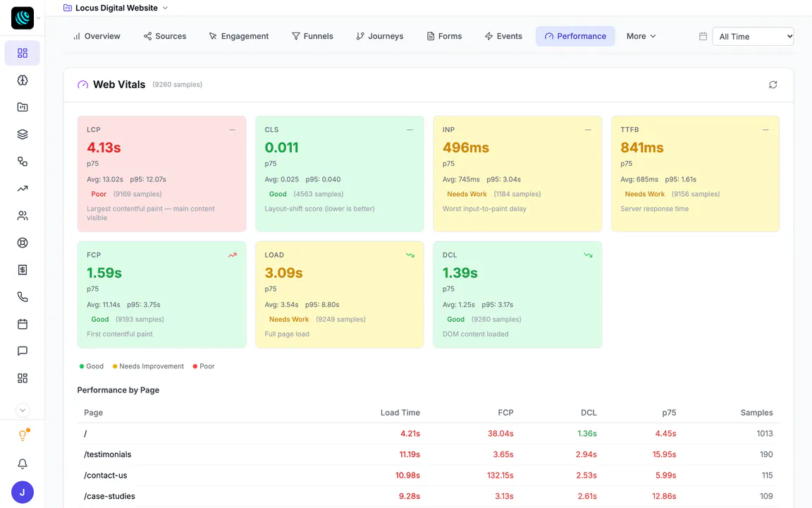Viewport: 812px width, 508px height.
Task: Click the TTFB 841ms value
Action: coord(641,147)
